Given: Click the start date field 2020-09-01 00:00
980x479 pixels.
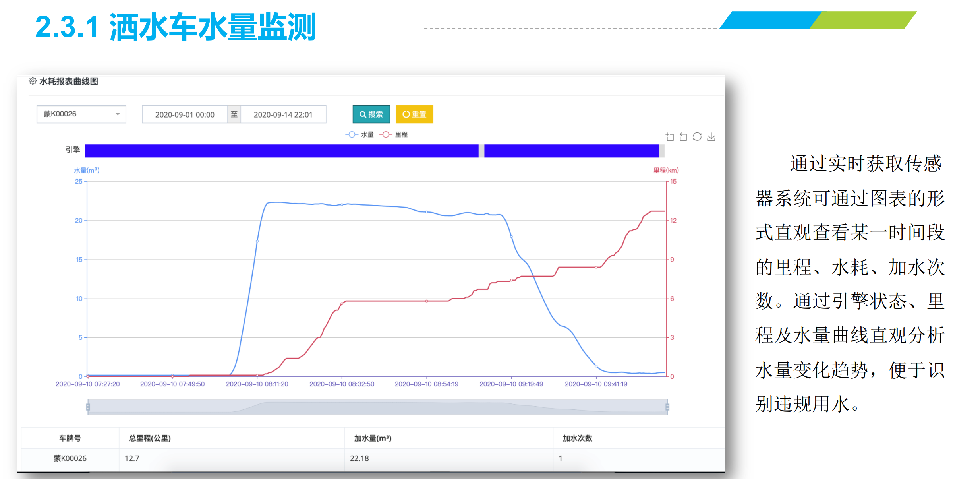Looking at the screenshot, I should tap(185, 114).
